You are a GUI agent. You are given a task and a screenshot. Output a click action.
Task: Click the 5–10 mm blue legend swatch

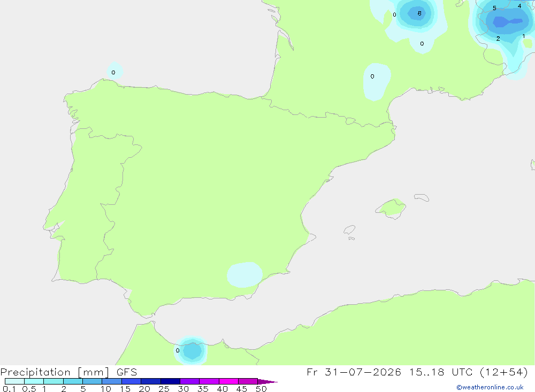93,381
